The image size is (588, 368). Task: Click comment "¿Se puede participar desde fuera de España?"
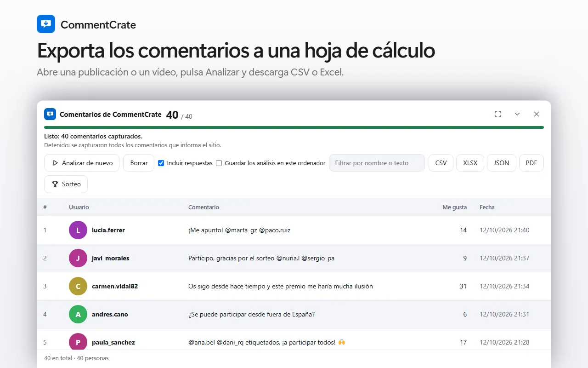pos(251,314)
